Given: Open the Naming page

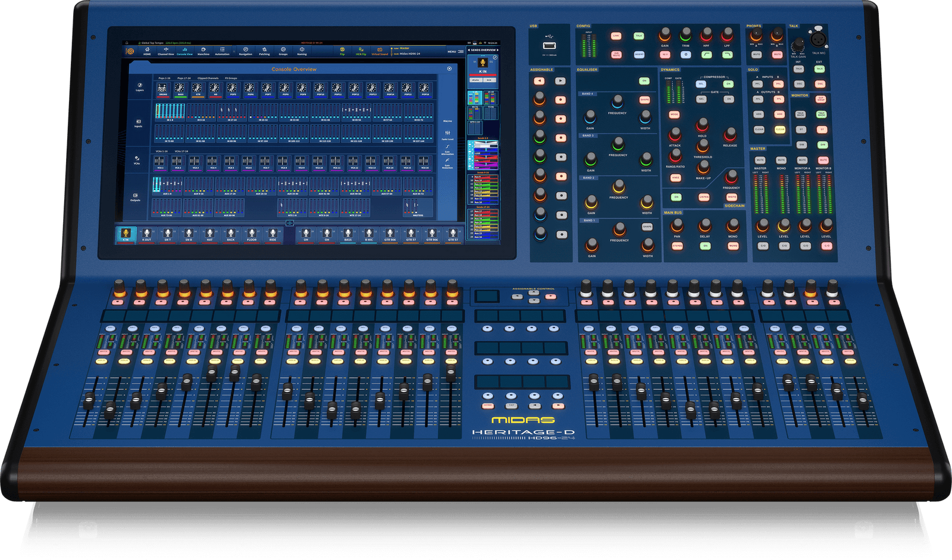Looking at the screenshot, I should (x=302, y=51).
